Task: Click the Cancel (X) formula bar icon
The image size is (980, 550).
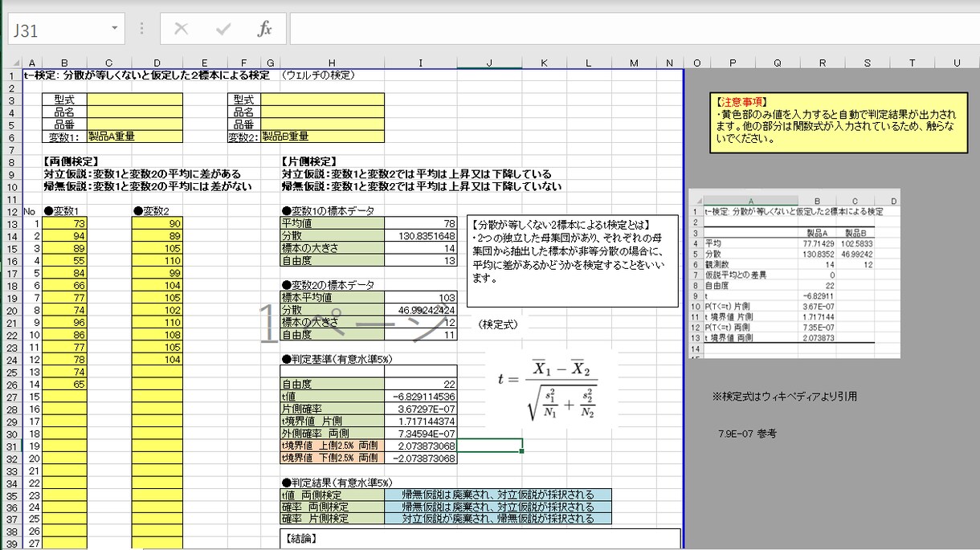Action: 182,30
